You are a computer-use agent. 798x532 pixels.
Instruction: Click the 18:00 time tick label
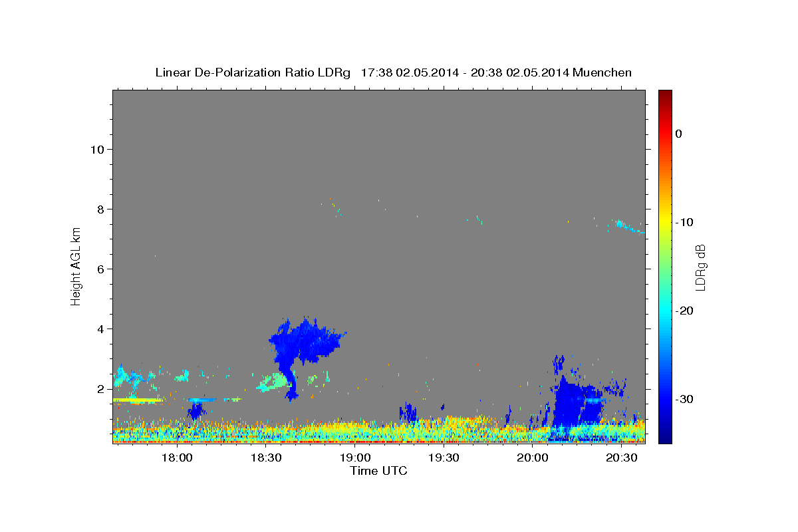coord(178,458)
